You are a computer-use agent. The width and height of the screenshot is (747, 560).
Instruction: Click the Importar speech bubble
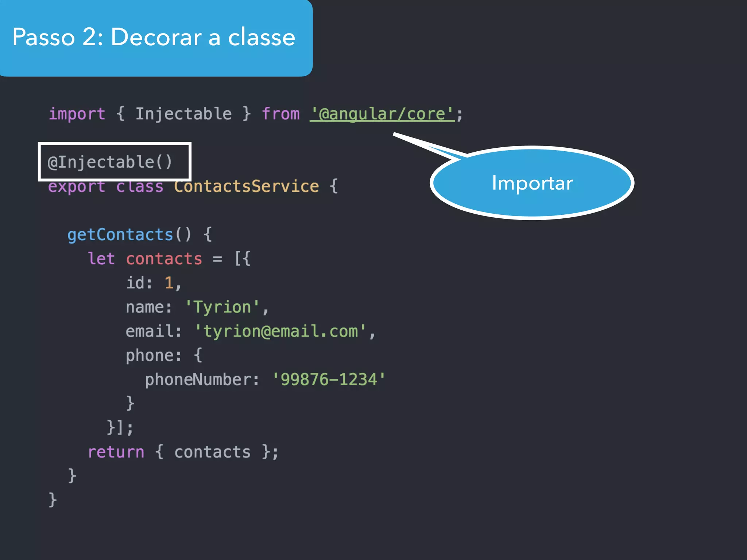(x=532, y=183)
